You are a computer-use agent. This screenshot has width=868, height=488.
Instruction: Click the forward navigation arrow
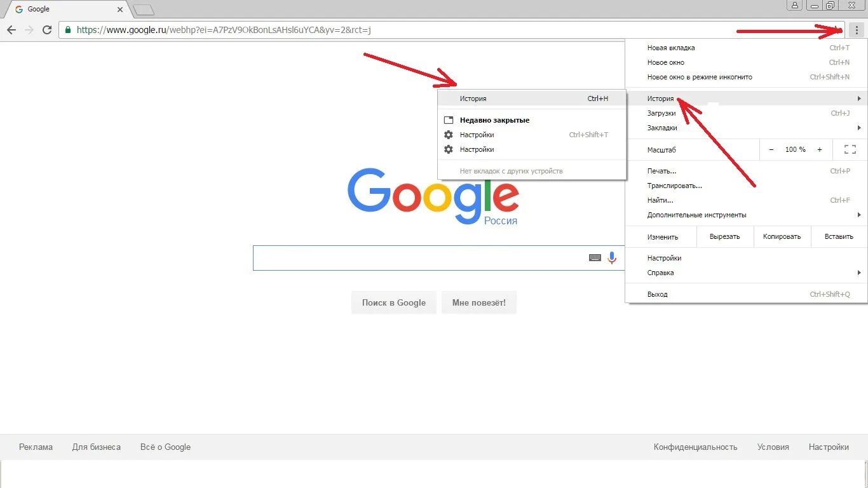point(29,30)
